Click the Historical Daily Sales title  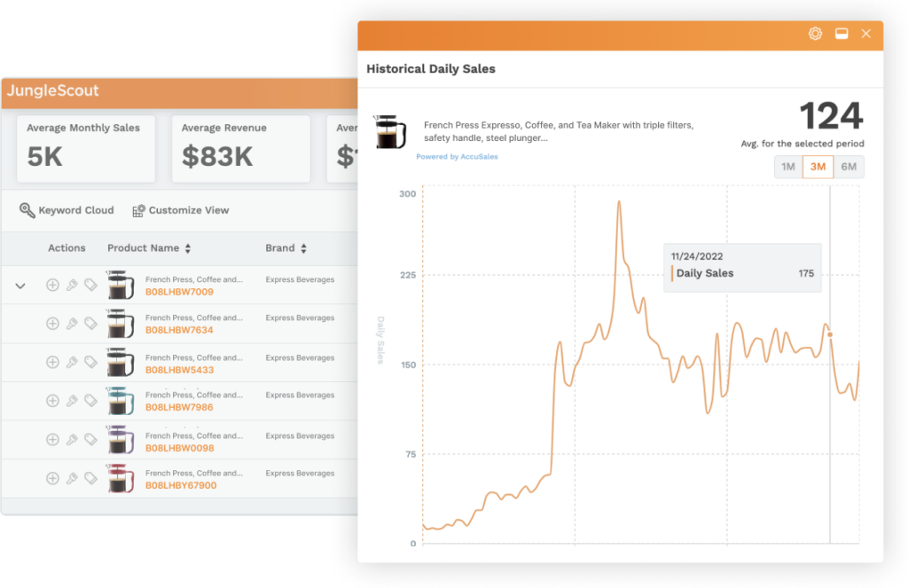click(x=431, y=69)
